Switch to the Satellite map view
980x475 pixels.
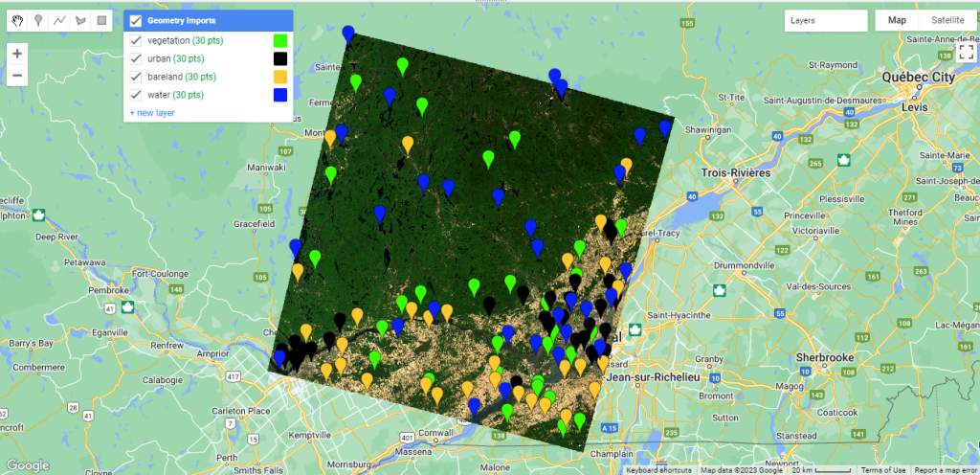tap(947, 20)
